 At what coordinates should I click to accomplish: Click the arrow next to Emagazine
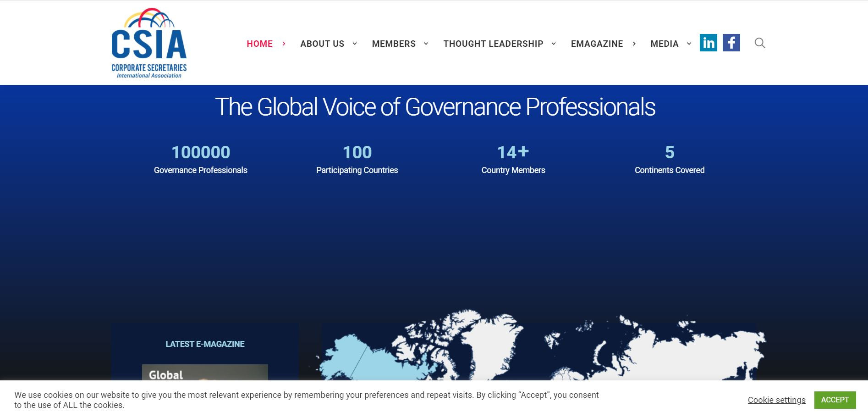[634, 44]
